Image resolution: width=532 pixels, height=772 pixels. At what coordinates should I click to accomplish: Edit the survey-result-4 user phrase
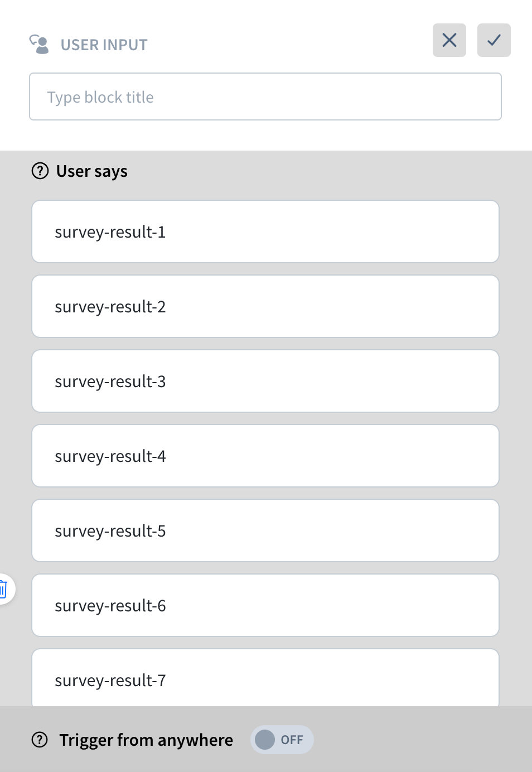click(x=265, y=456)
